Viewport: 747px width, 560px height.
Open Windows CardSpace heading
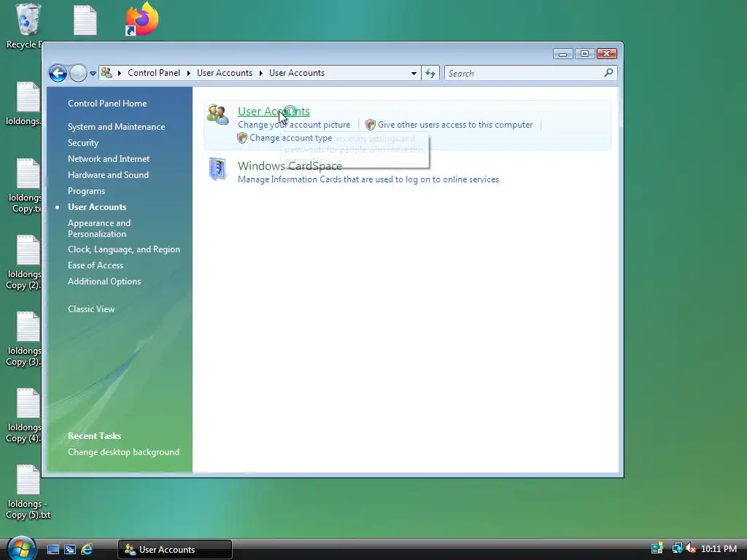coord(290,166)
